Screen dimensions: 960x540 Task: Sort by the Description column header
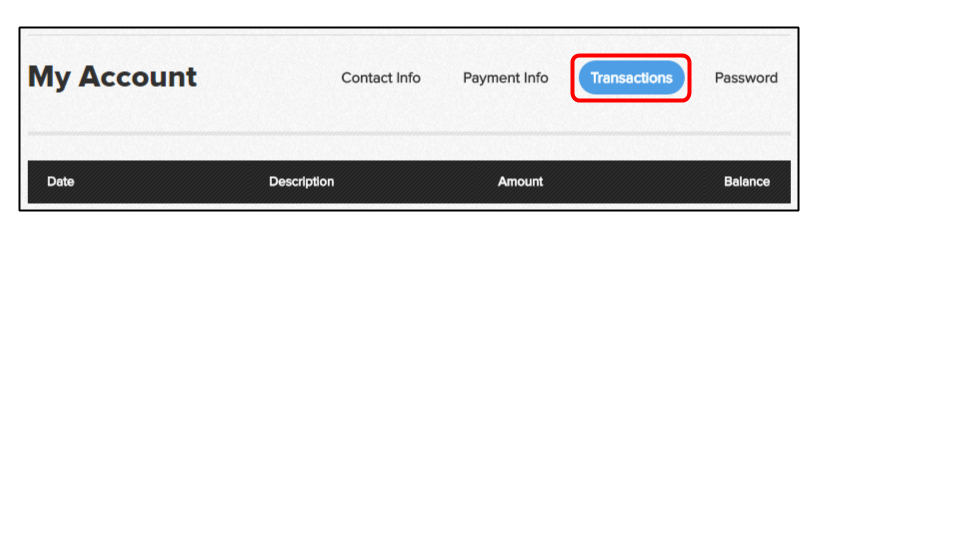point(301,182)
